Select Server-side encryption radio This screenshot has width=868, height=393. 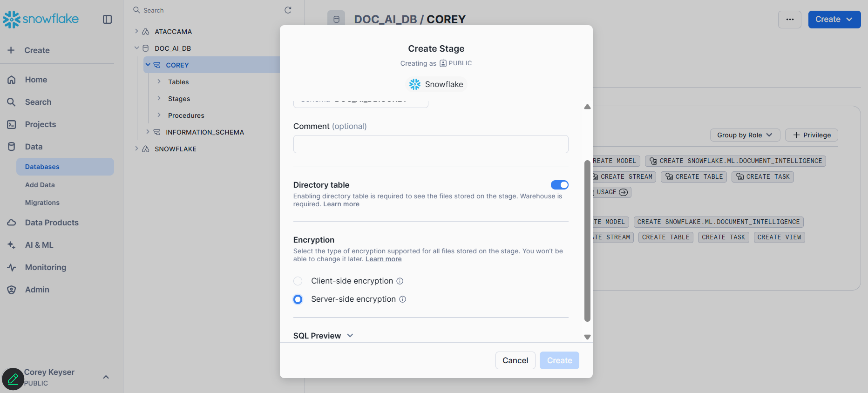298,299
